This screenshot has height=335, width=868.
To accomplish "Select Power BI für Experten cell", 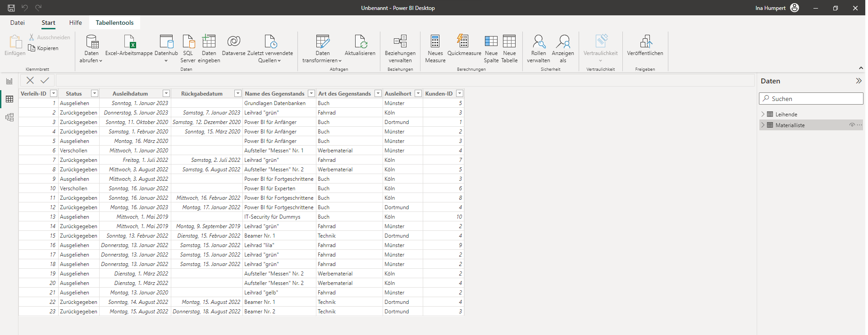I will (279, 188).
